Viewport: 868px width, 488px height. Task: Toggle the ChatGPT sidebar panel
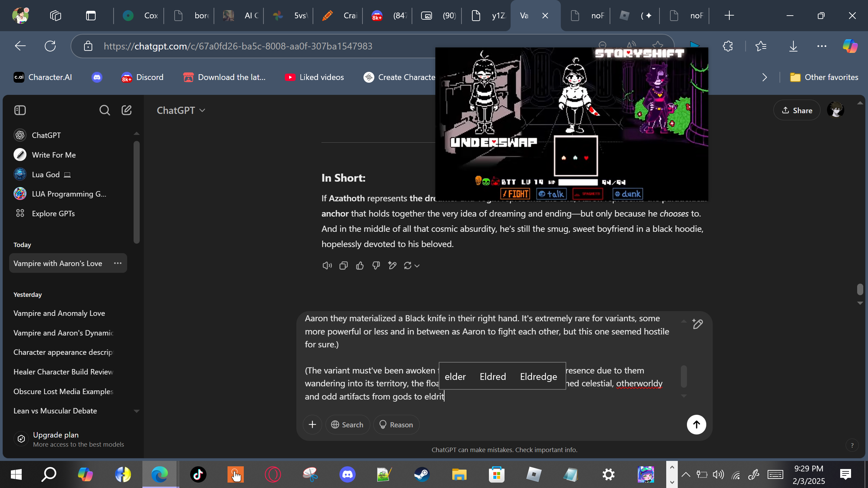point(20,110)
